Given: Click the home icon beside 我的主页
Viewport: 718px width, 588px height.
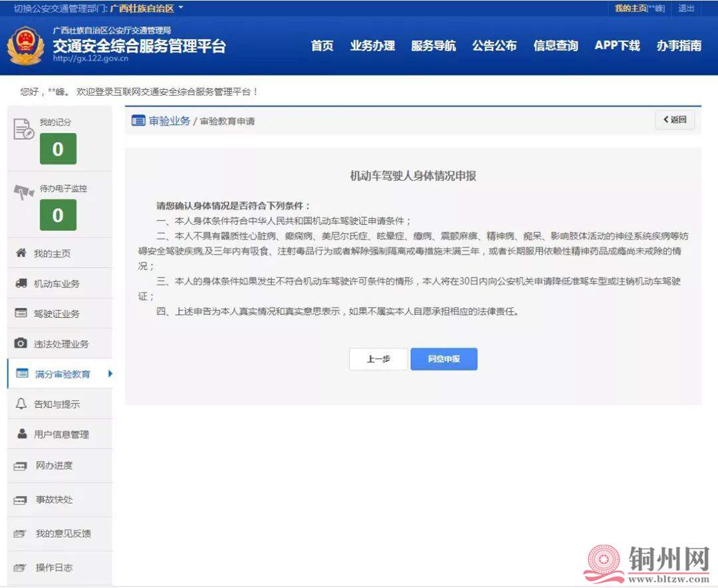Looking at the screenshot, I should point(21,253).
